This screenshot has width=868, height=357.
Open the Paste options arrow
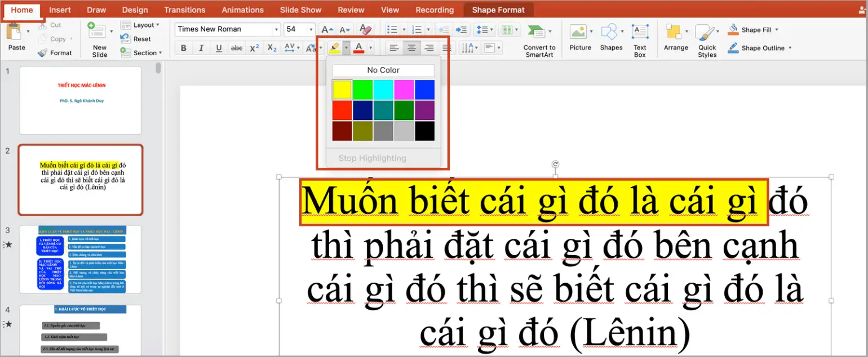28,31
